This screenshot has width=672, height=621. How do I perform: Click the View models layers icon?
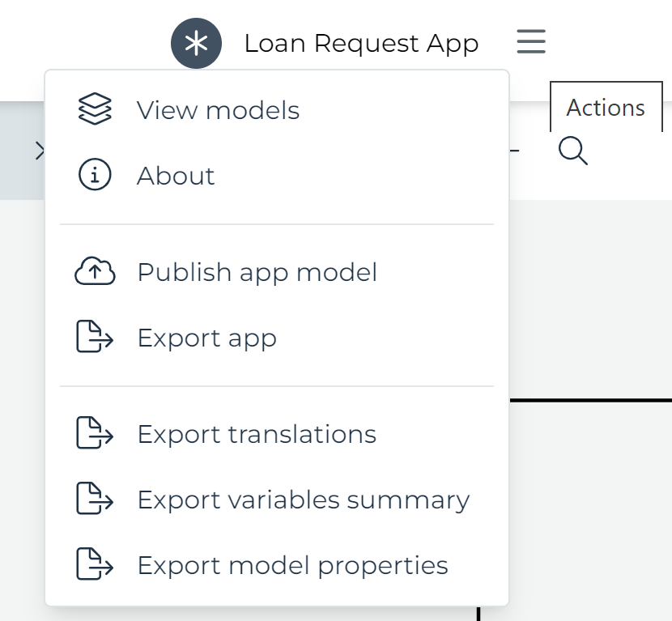click(x=95, y=109)
